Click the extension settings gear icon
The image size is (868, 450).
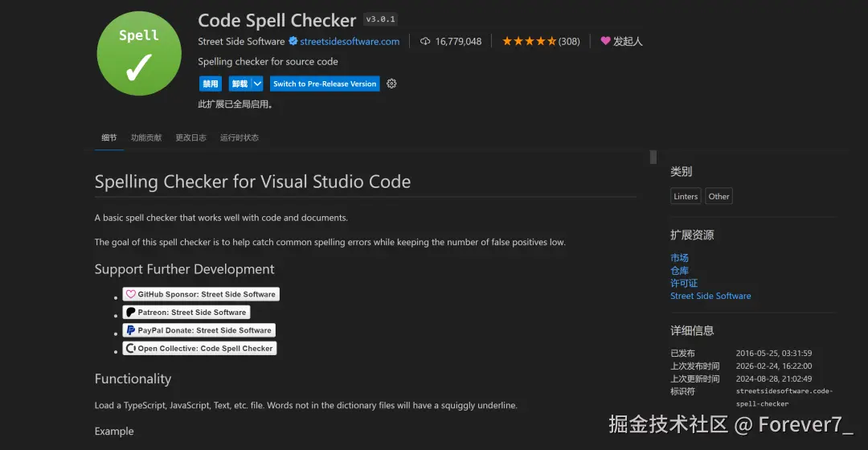(x=391, y=84)
